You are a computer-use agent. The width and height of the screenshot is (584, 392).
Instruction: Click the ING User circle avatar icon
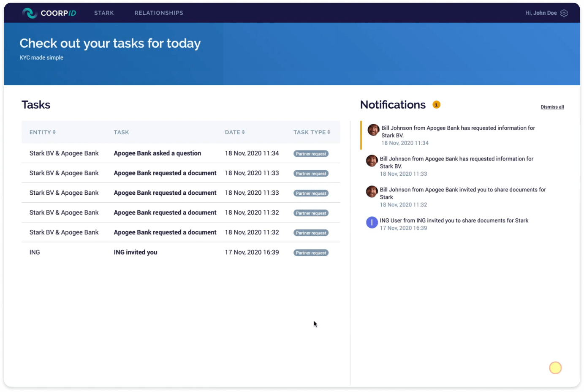372,222
